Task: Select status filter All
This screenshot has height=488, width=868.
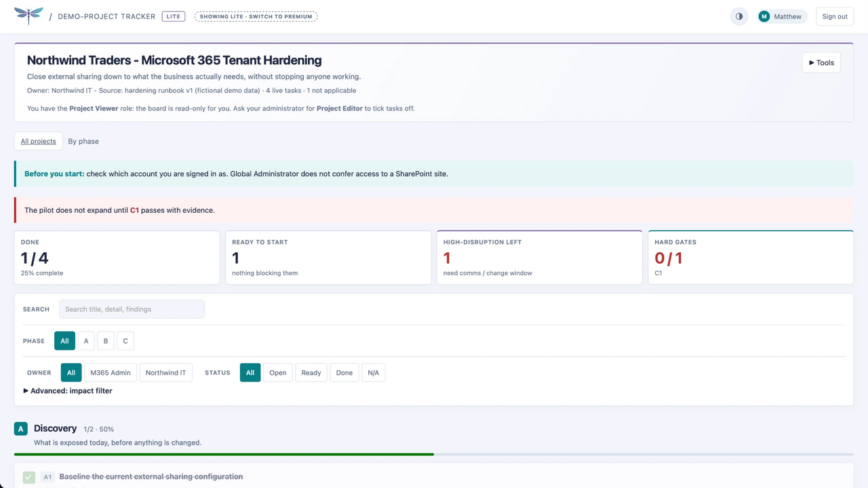Action: click(250, 373)
